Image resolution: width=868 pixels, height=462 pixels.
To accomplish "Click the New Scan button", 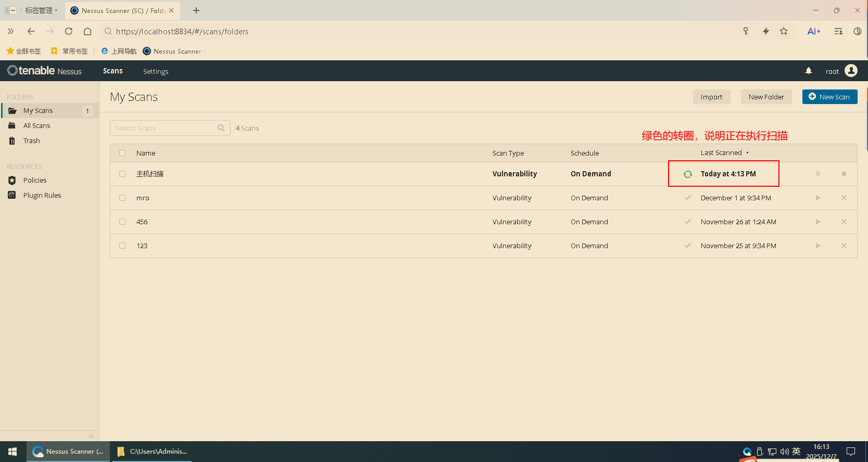I will pyautogui.click(x=829, y=97).
